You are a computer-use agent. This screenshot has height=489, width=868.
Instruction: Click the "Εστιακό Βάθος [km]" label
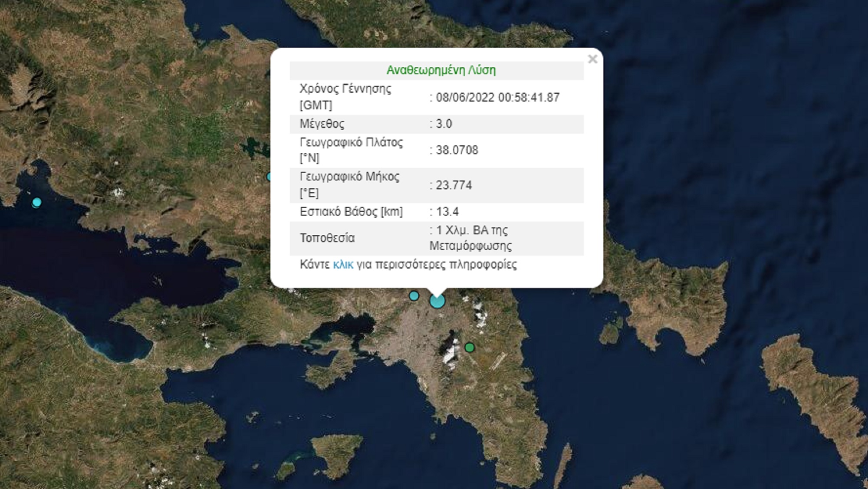point(351,212)
